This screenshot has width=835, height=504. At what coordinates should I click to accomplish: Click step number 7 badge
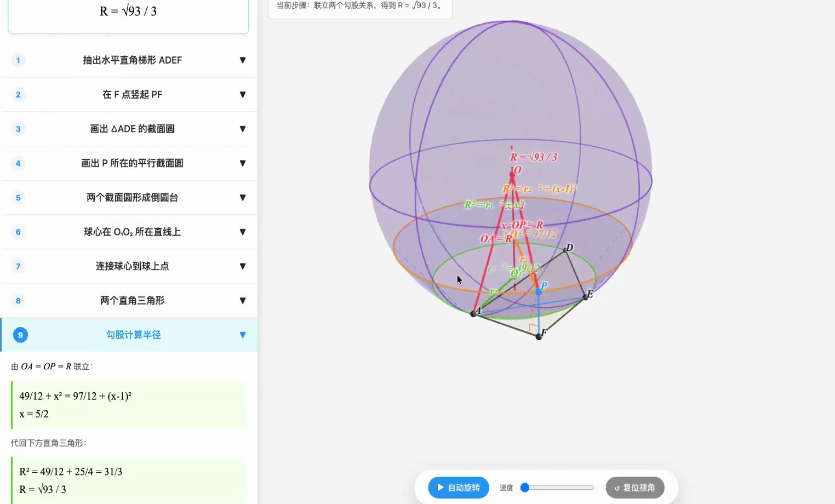18,266
